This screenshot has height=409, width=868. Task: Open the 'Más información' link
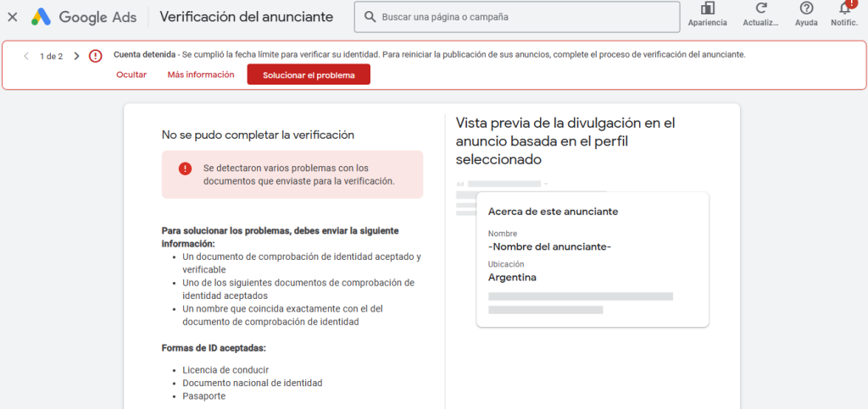click(201, 75)
